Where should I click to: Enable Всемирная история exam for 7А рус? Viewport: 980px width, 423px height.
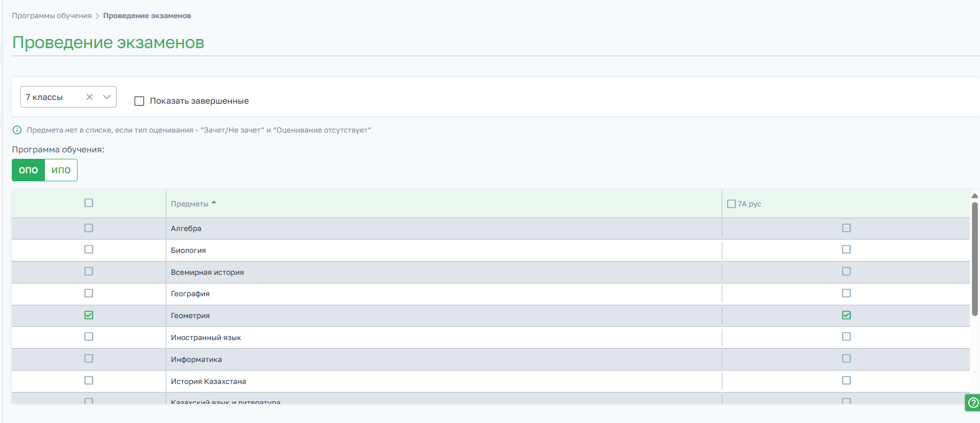846,271
